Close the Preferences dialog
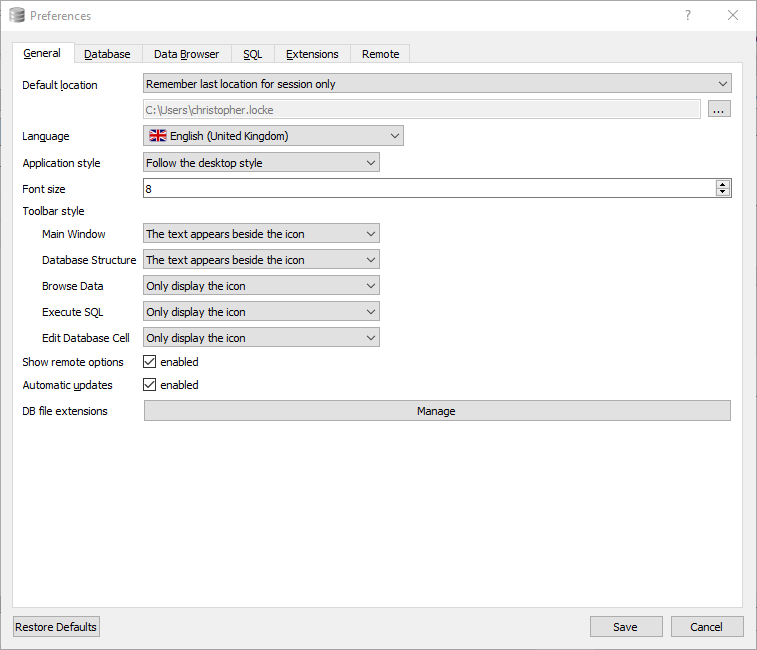757x650 pixels. pos(733,15)
